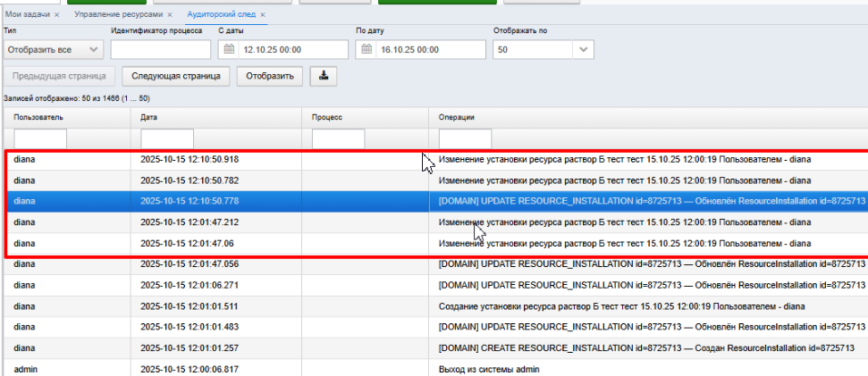Image resolution: width=868 pixels, height=376 pixels.
Task: Select the 'Аудиторский след' tab
Action: point(222,15)
